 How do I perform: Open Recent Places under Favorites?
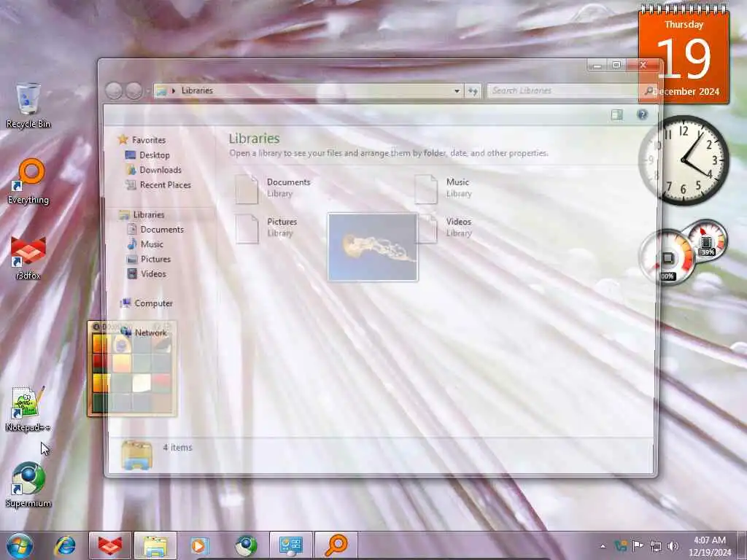coord(165,184)
